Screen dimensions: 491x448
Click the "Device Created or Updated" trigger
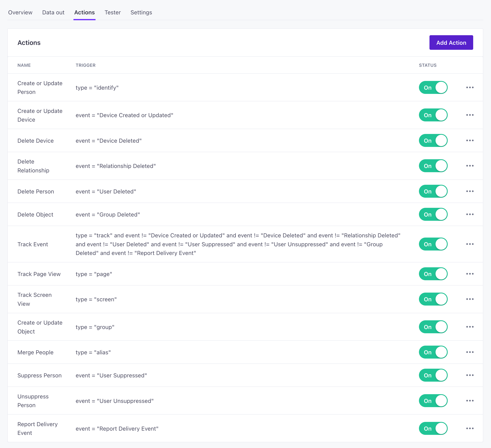pyautogui.click(x=124, y=115)
